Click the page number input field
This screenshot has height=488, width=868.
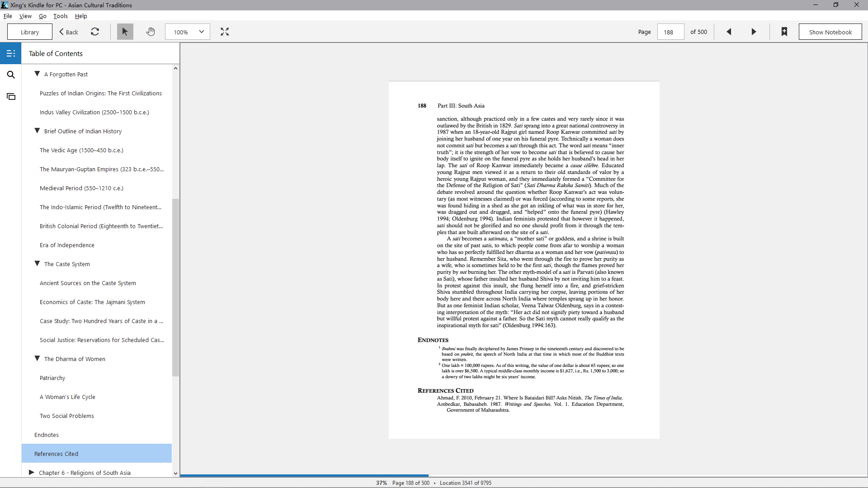coord(670,32)
